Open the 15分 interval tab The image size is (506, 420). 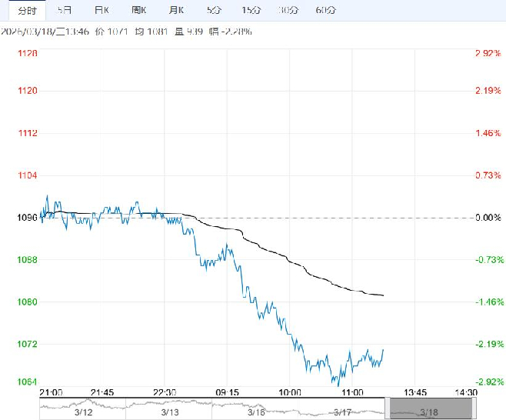tap(251, 10)
